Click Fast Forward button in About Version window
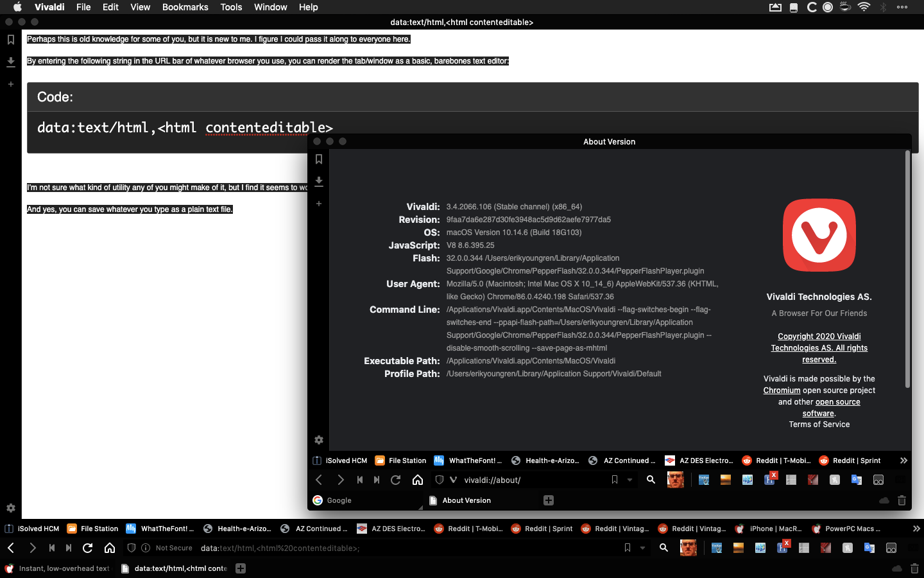924x578 pixels. click(377, 480)
